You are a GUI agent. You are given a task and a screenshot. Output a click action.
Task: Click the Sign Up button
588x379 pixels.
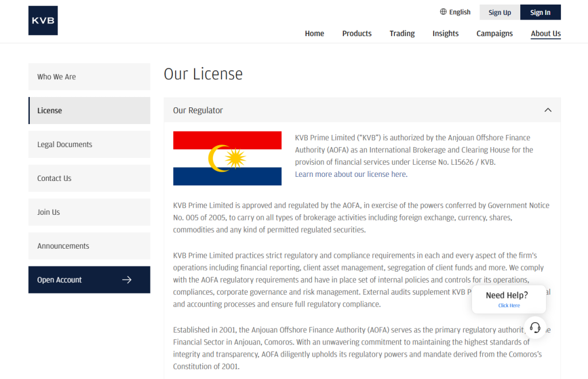click(499, 11)
